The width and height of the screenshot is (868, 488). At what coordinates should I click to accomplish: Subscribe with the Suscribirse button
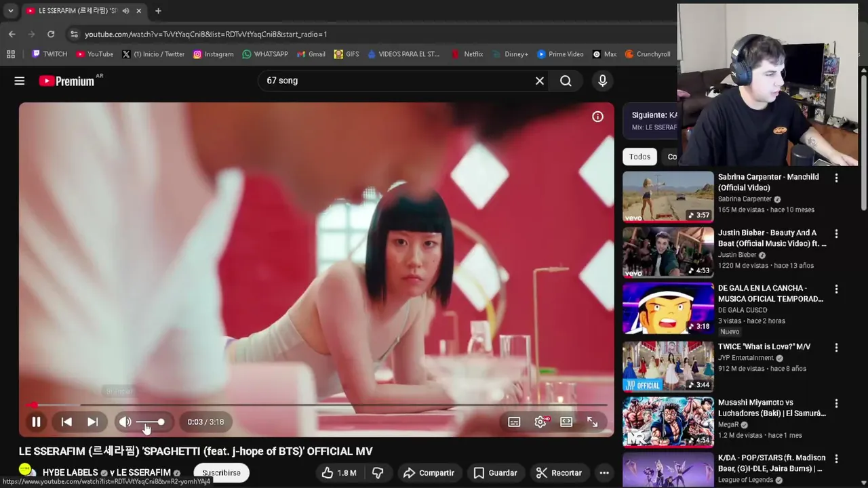[221, 473]
